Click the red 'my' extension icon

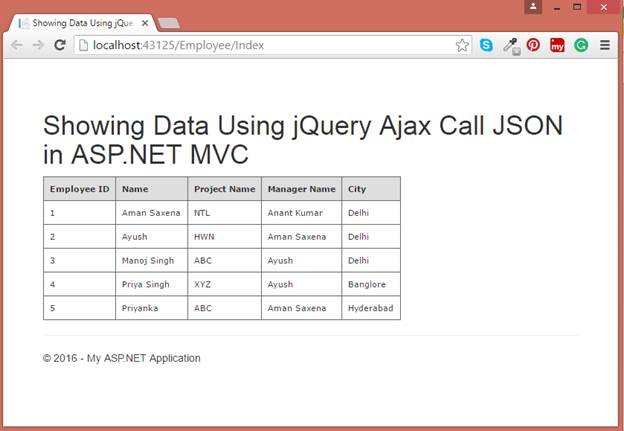click(x=557, y=45)
